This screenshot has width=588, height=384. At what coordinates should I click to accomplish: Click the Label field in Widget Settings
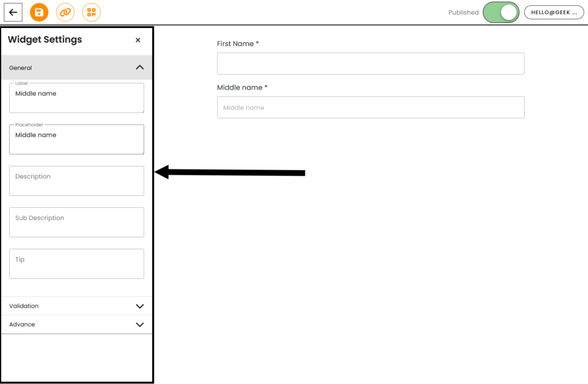coord(76,98)
